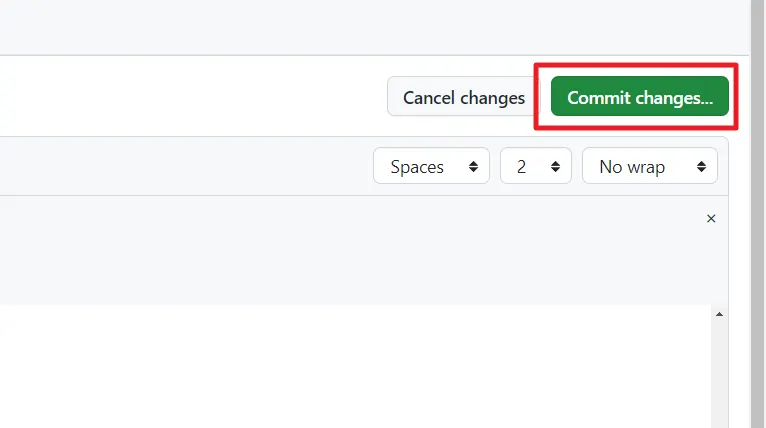Click the empty editor toolbar left of Spaces
766x428 pixels.
pos(180,167)
